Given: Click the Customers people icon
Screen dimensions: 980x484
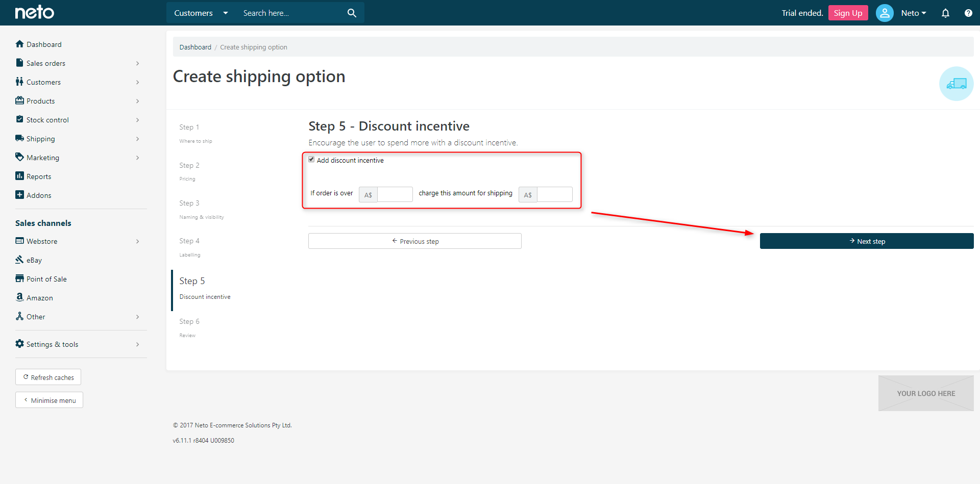Looking at the screenshot, I should (19, 82).
